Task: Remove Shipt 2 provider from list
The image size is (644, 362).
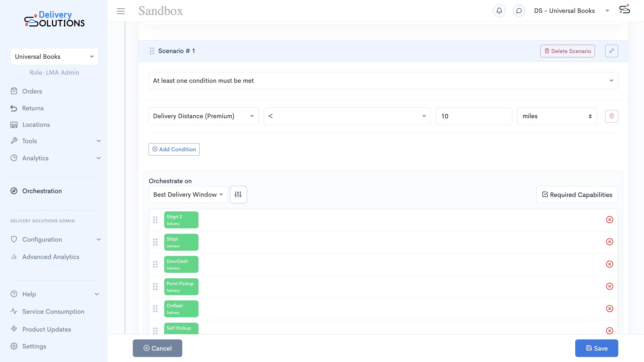Action: pyautogui.click(x=609, y=220)
